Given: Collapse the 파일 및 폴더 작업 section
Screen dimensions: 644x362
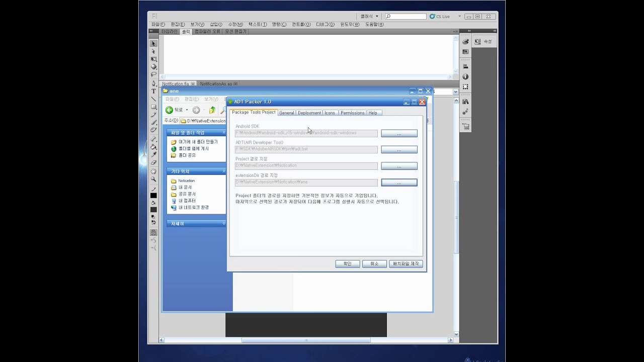Looking at the screenshot, I should pyautogui.click(x=223, y=133).
